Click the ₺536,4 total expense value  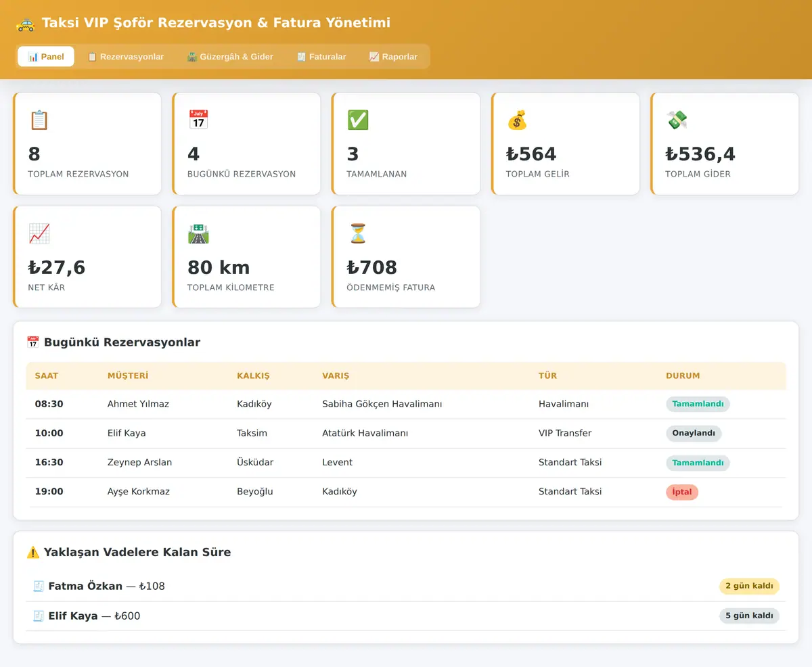tap(700, 154)
